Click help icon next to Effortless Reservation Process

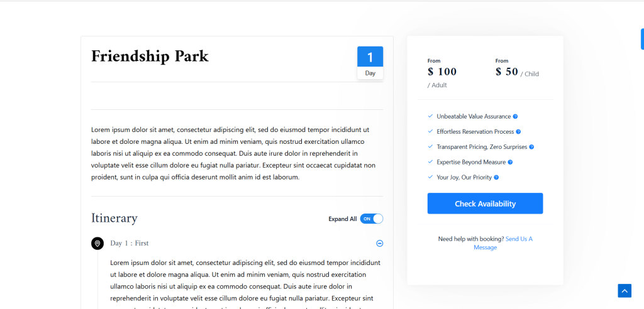pyautogui.click(x=518, y=132)
